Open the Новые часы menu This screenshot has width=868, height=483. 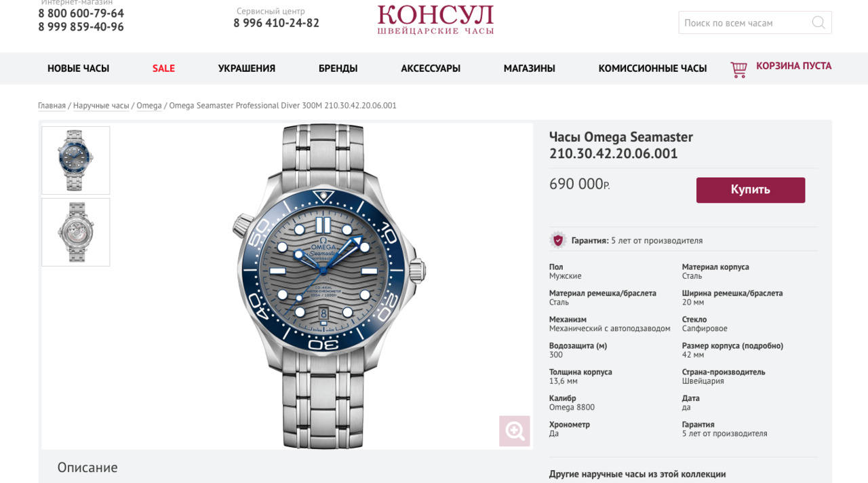(x=78, y=69)
